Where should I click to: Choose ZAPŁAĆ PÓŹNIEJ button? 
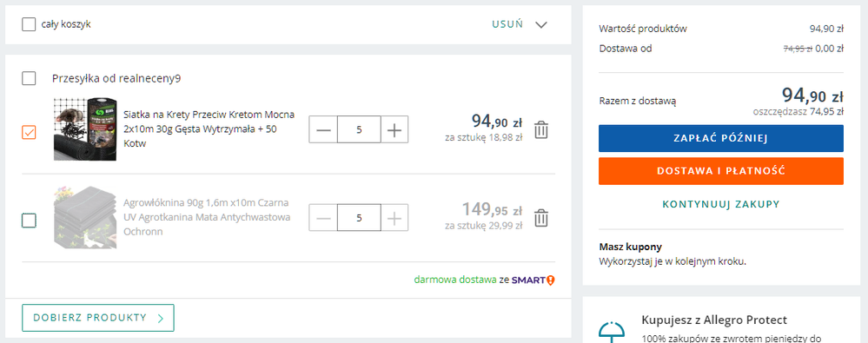721,138
